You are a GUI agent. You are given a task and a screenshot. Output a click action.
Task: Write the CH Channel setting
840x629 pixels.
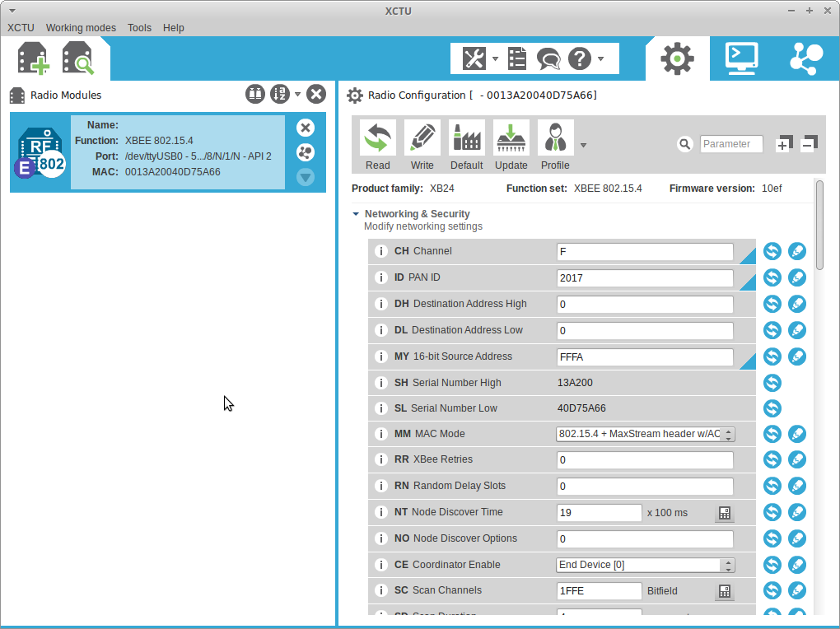[x=797, y=251]
